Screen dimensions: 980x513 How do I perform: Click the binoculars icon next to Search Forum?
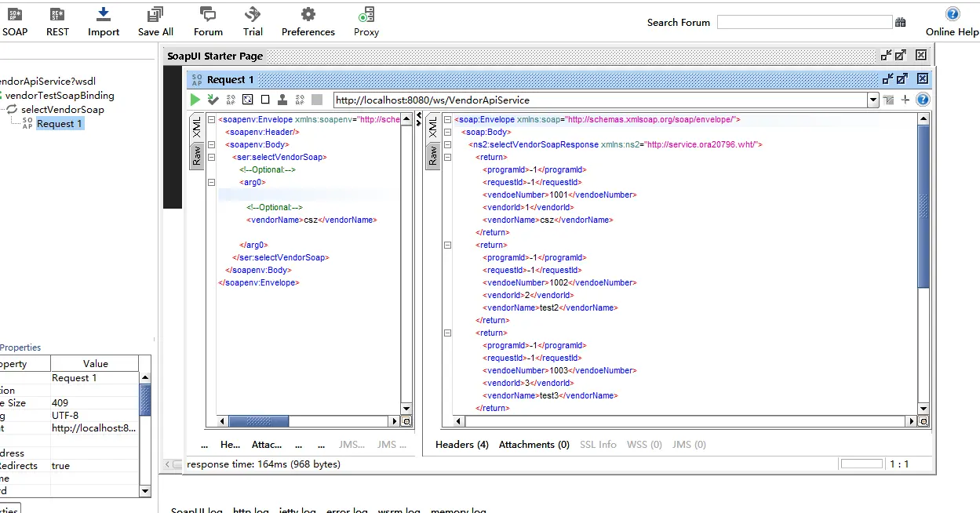(900, 23)
